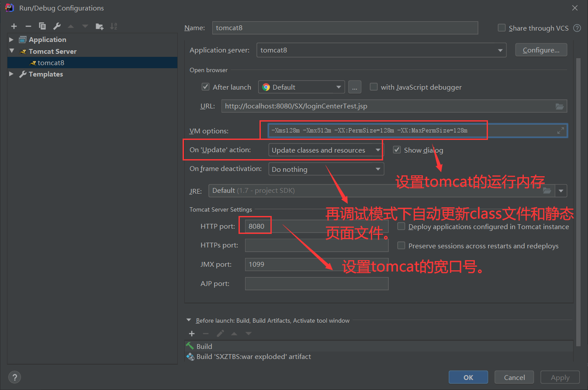Select Build 'SXZTBS:war exploded' artifact task
The width and height of the screenshot is (588, 390).
tap(379, 357)
